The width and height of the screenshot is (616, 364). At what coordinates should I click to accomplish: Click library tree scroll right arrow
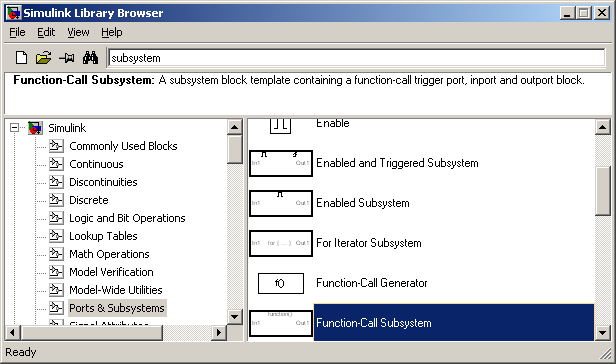[219, 333]
